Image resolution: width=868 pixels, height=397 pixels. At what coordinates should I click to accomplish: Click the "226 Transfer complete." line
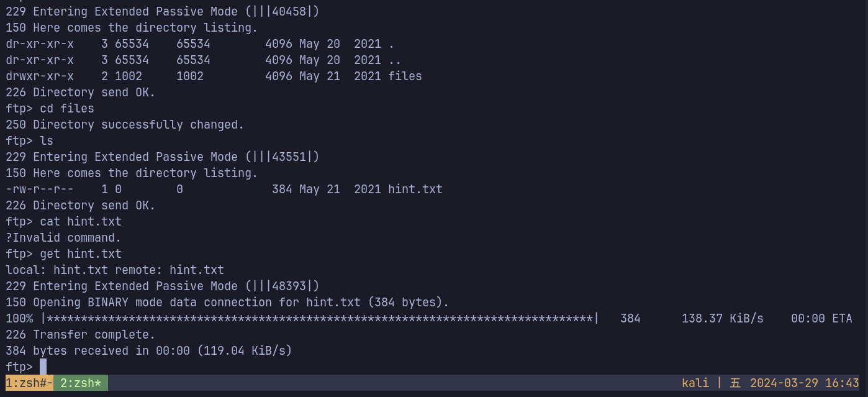click(x=81, y=335)
